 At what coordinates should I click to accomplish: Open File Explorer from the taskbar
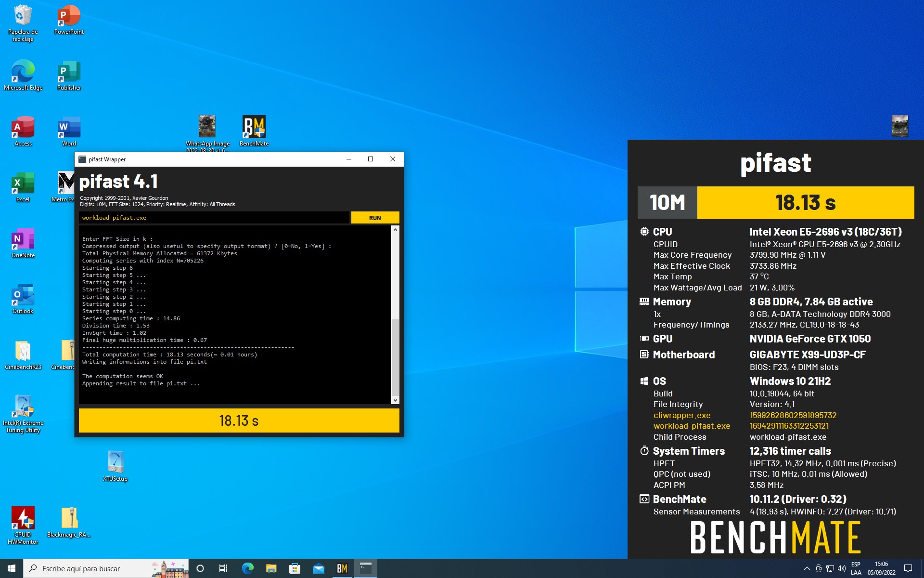(x=271, y=568)
